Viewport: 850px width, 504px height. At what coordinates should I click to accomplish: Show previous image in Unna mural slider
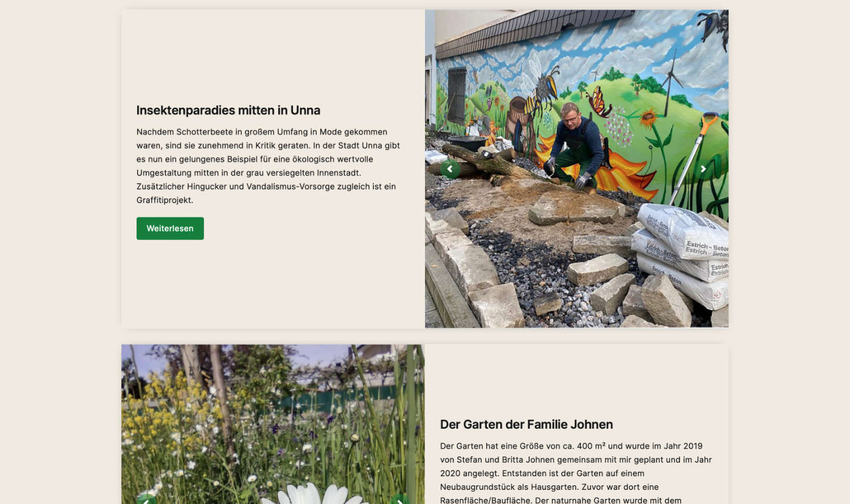[x=450, y=169]
